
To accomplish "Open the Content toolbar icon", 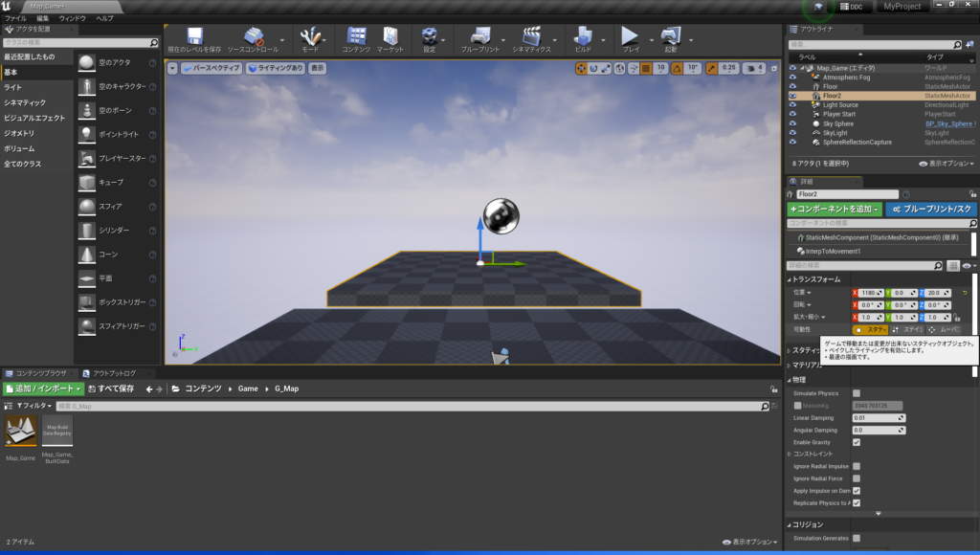I will point(356,36).
